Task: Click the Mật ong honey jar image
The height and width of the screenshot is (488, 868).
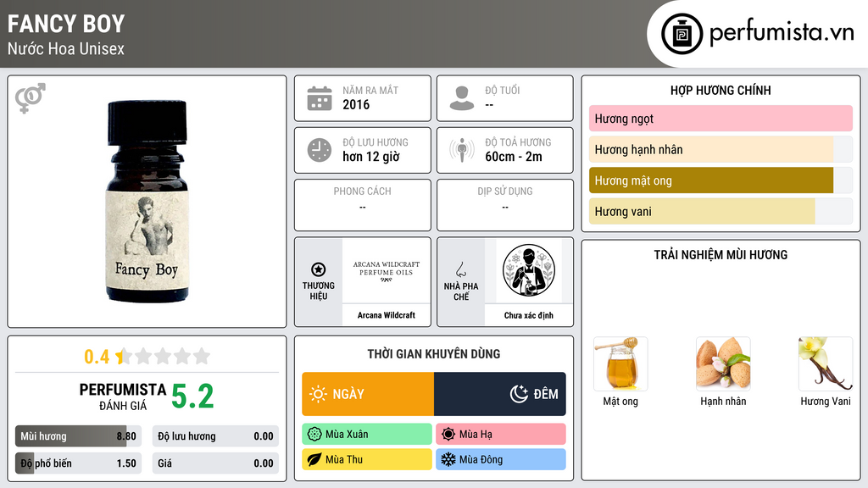Action: (x=620, y=364)
